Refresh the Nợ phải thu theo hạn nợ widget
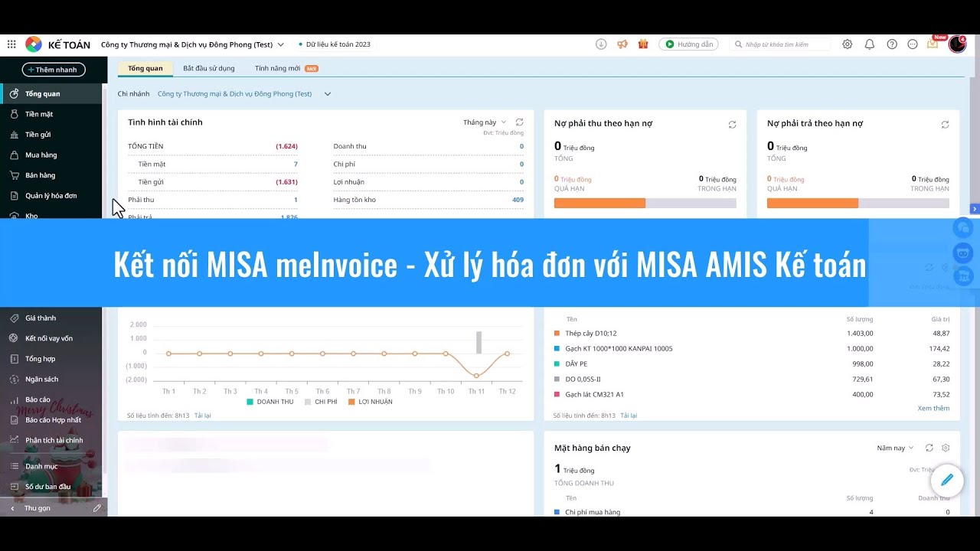The height and width of the screenshot is (551, 980). pos(733,124)
